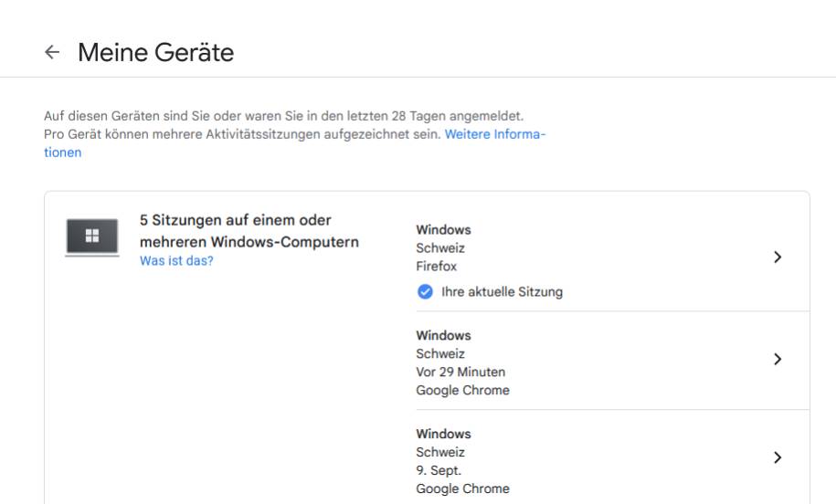Select the '5 Sitzungen' Windows-Computern heading
Screen dimensions: 836x504
point(248,231)
